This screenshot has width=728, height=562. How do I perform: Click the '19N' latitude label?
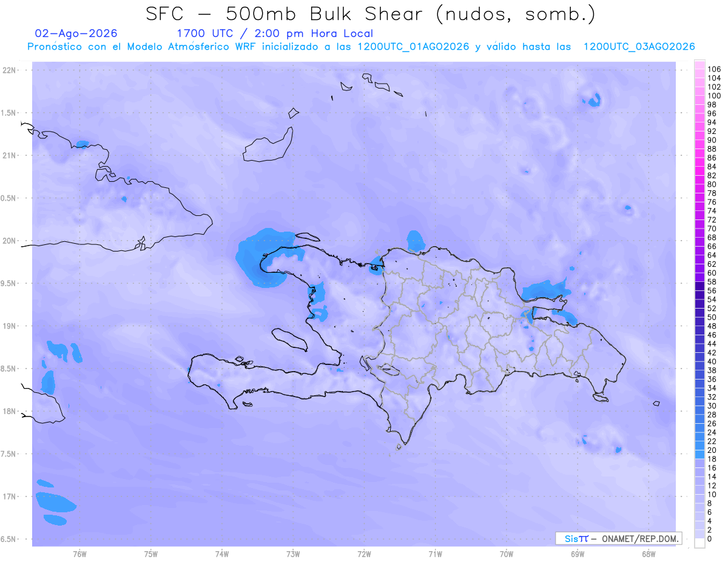tap(10, 326)
